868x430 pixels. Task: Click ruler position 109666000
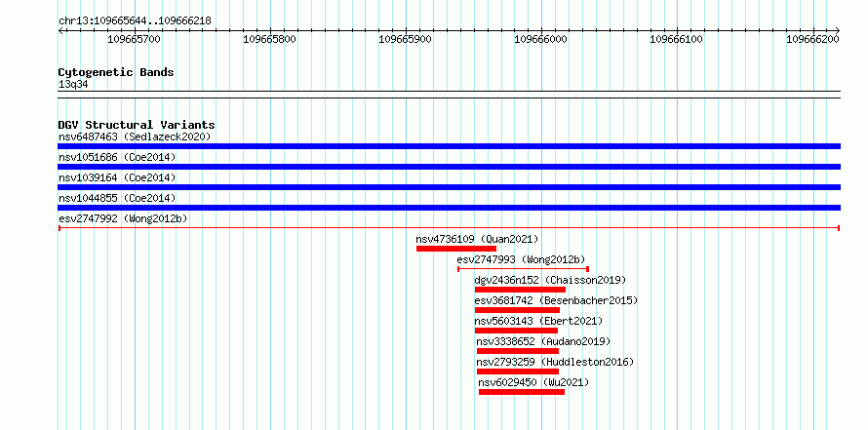pos(541,39)
